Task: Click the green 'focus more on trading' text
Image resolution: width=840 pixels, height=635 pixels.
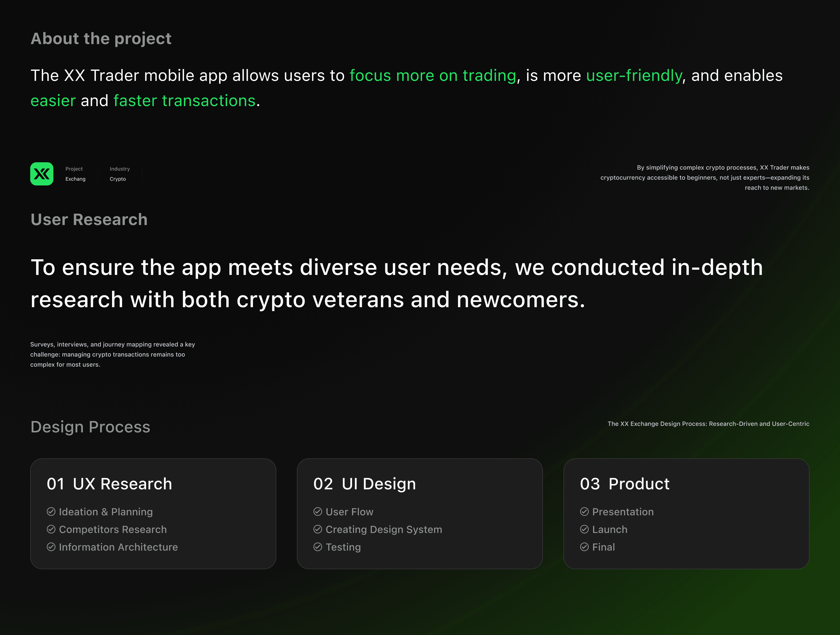Action: (x=433, y=76)
